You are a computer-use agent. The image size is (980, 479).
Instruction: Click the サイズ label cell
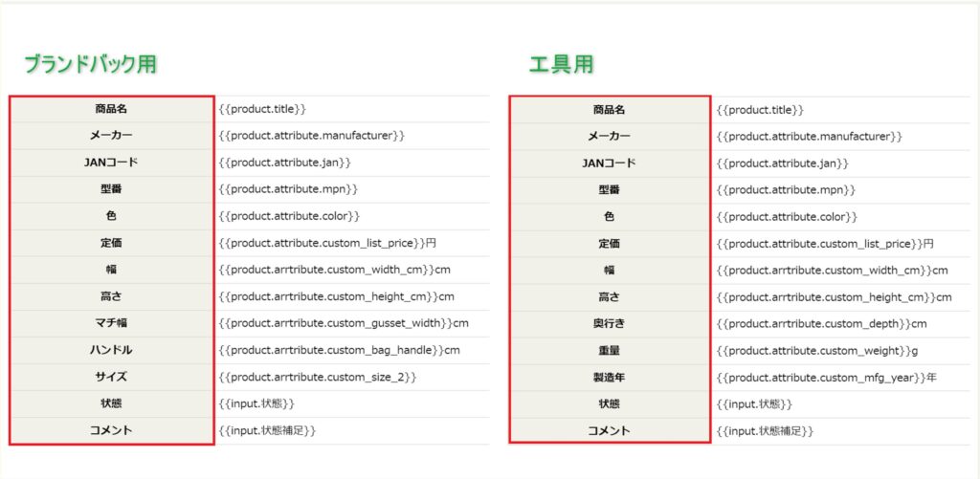pos(111,377)
